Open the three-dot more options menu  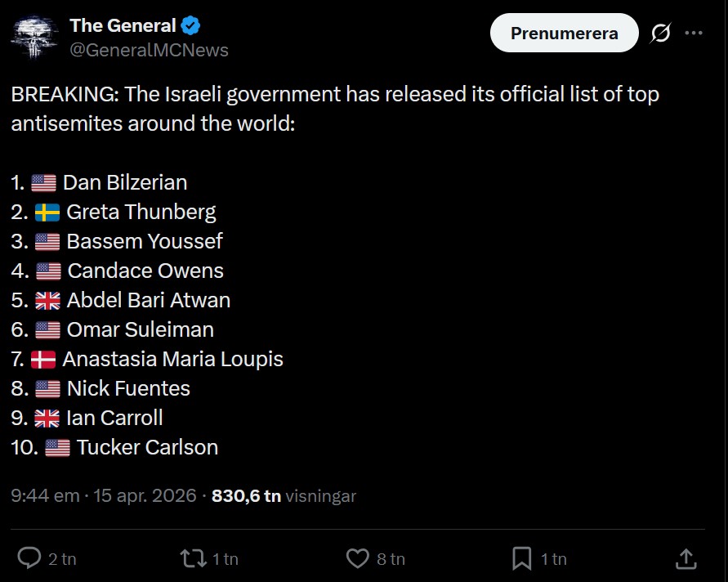694,34
